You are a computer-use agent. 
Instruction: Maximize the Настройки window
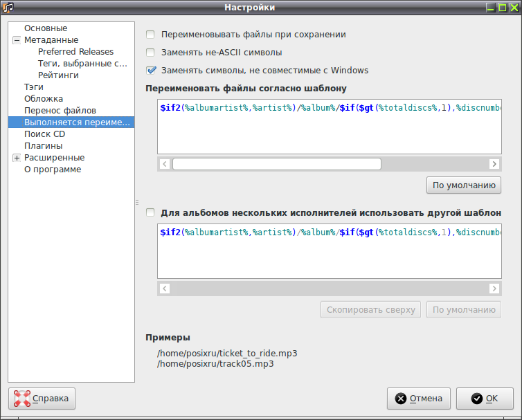(x=503, y=8)
